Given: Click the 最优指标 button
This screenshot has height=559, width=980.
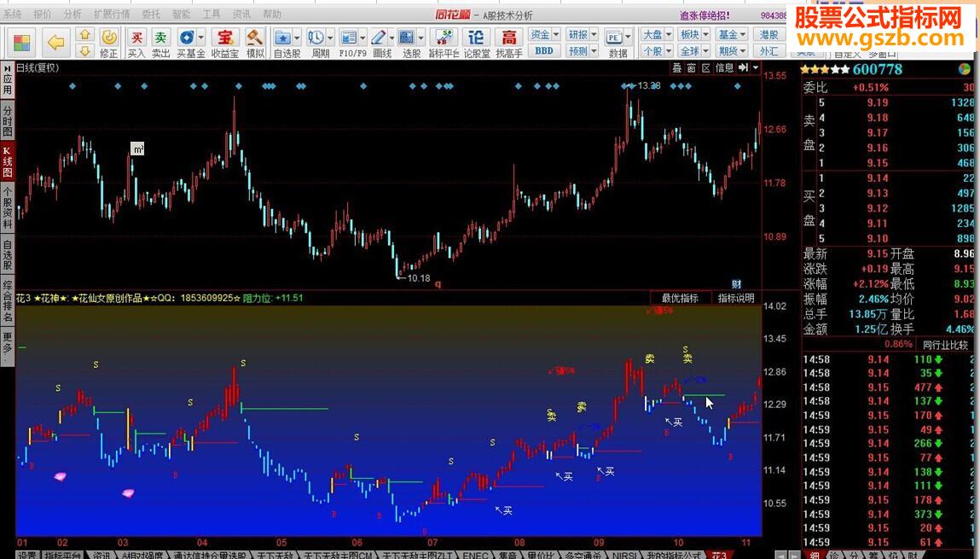Looking at the screenshot, I should click(x=680, y=298).
